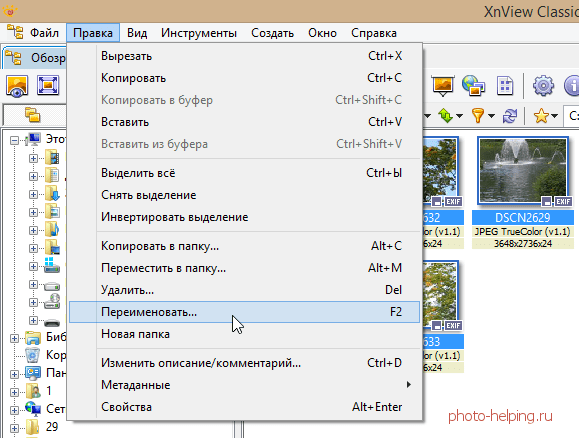This screenshot has width=579, height=438.
Task: Expand the user folder named 1
Action: [x=14, y=392]
